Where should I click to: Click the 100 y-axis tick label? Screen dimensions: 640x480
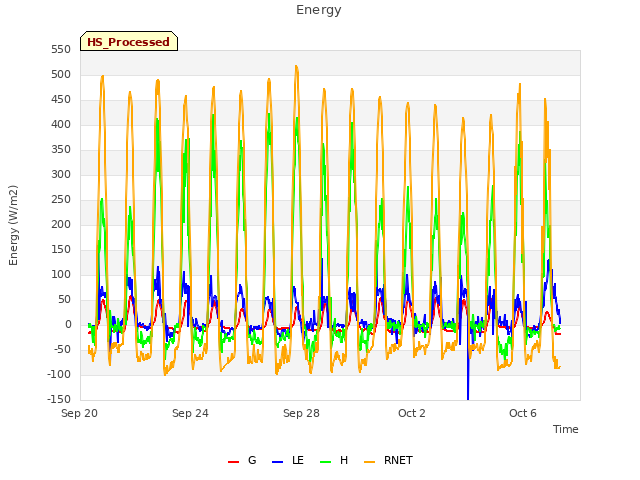click(61, 275)
